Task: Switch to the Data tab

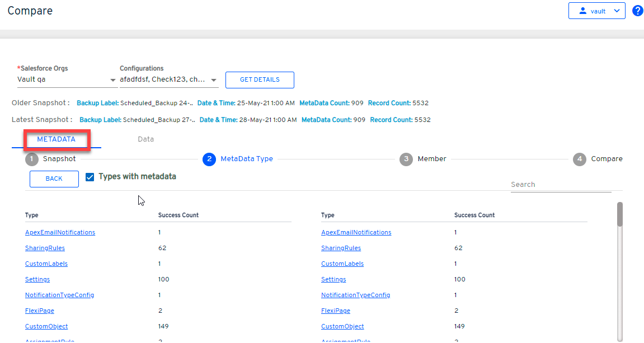Action: 145,139
